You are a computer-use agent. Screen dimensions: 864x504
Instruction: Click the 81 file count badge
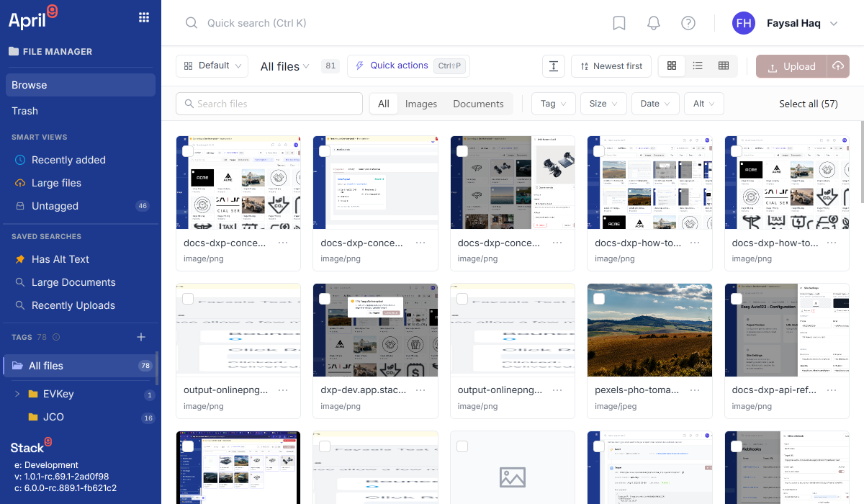point(330,66)
